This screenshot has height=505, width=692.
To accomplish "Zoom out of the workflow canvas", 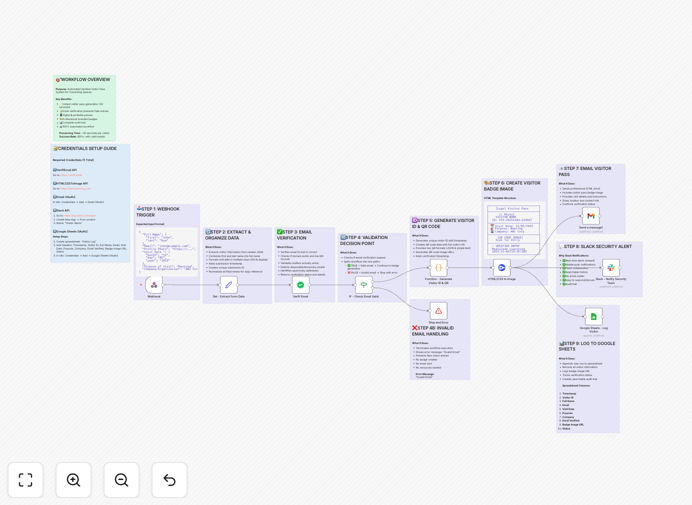I will coord(121,480).
